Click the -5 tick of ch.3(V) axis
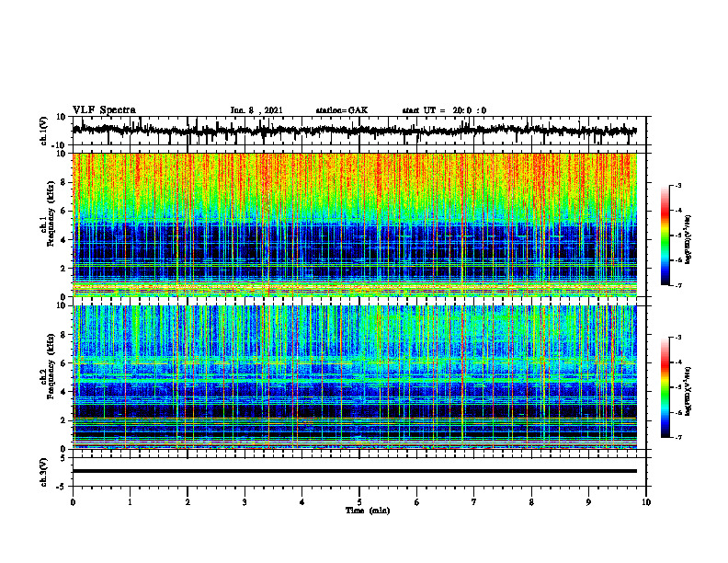 (62, 487)
